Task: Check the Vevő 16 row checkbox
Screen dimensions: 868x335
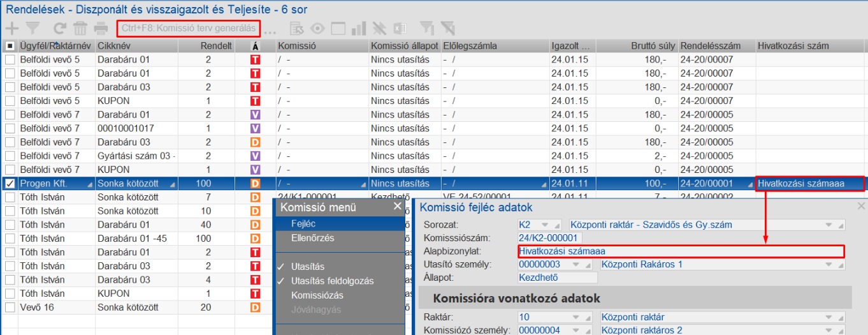Action: click(10, 308)
